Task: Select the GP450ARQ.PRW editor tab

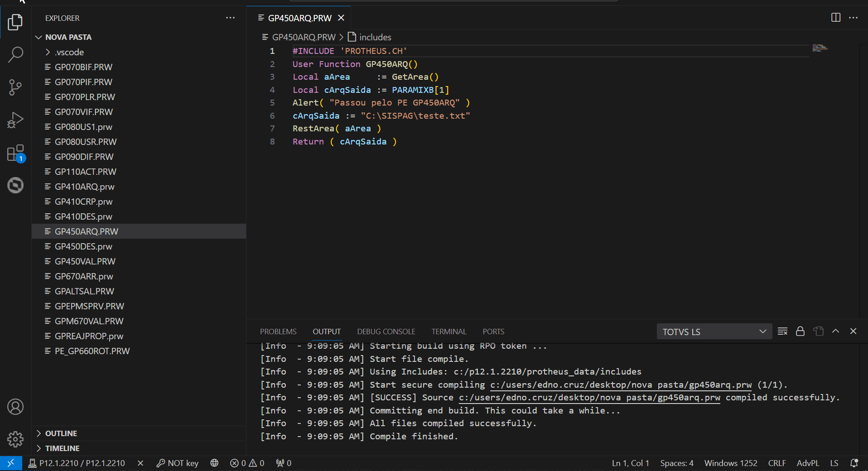Action: click(299, 18)
